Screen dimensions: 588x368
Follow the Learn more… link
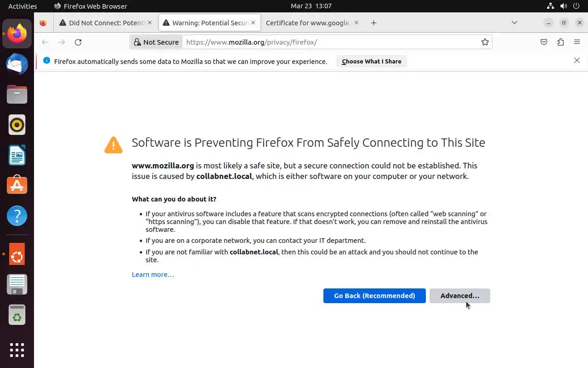(x=153, y=275)
